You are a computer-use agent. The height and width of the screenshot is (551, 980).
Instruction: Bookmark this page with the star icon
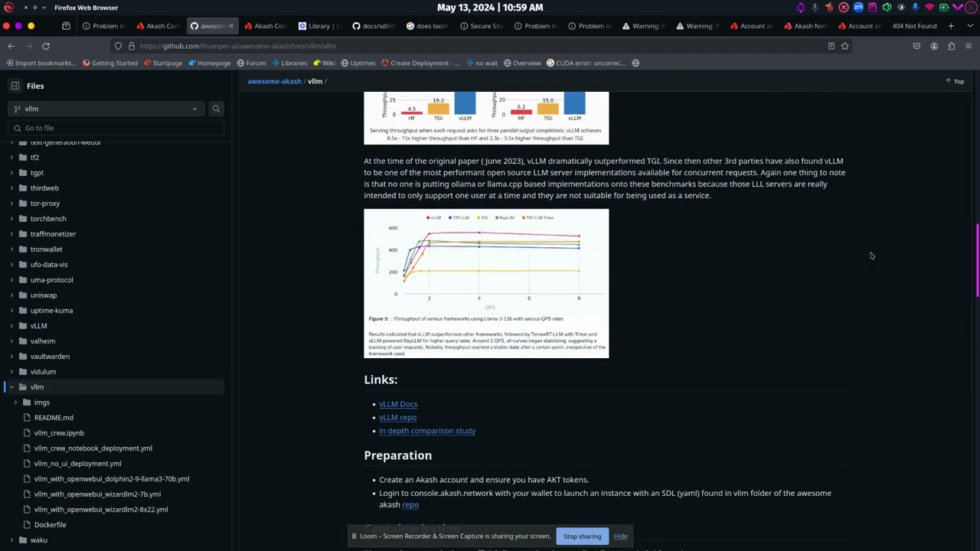tap(844, 46)
